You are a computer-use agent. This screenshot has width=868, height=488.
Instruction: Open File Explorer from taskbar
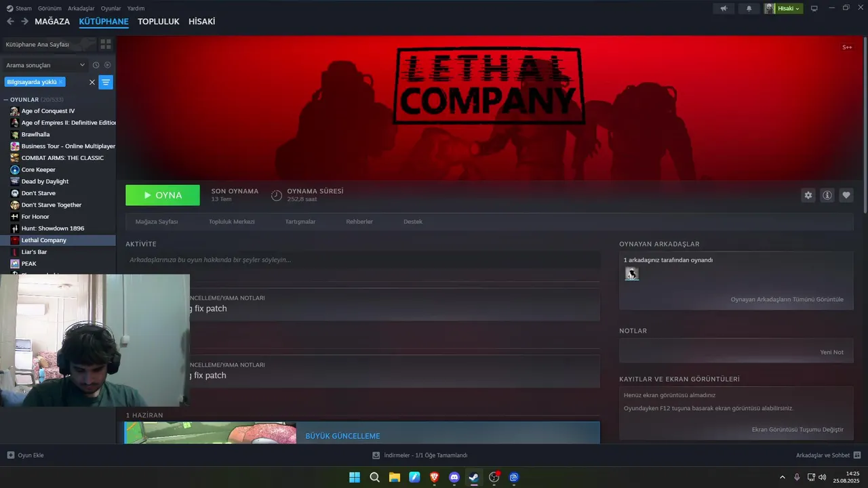click(395, 477)
